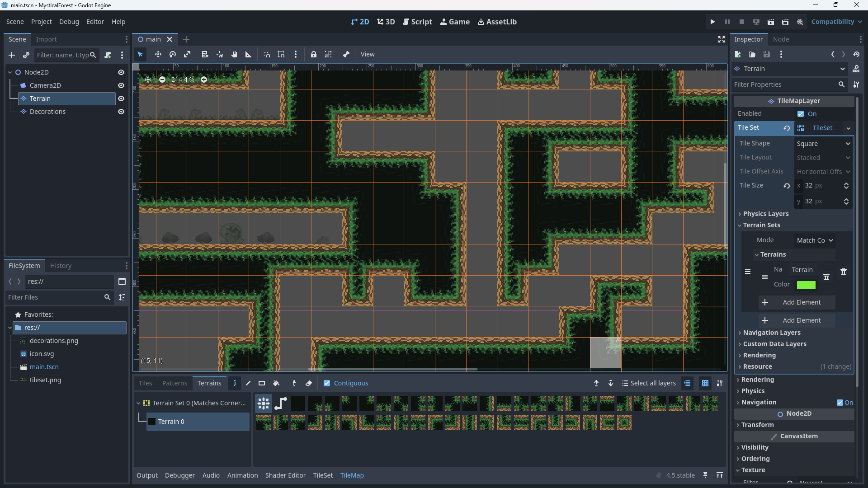This screenshot has width=868, height=488.
Task: Activate the Rotate tool
Action: tap(172, 54)
